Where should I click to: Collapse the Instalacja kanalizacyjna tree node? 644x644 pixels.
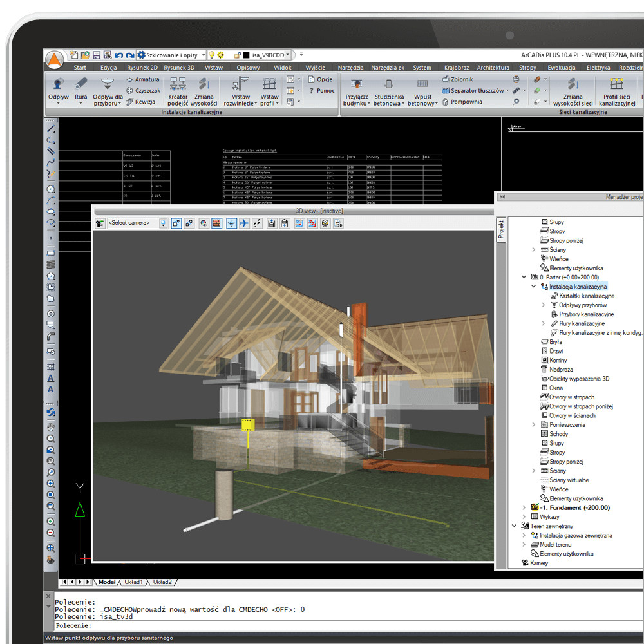click(x=533, y=287)
